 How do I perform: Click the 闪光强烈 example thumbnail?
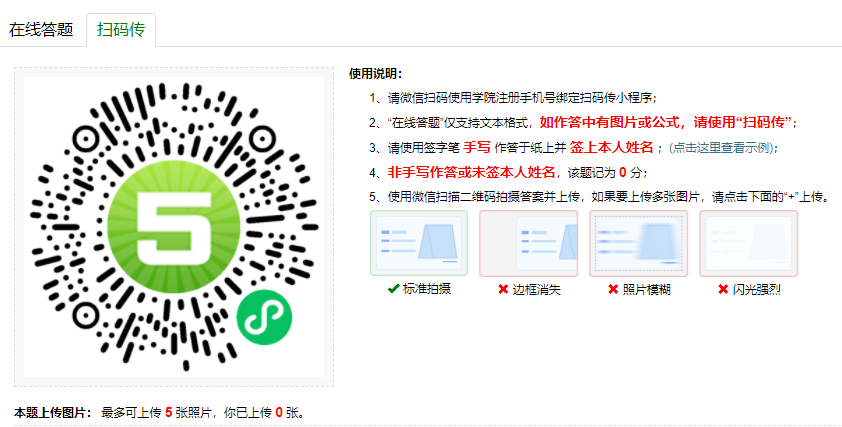pos(749,243)
